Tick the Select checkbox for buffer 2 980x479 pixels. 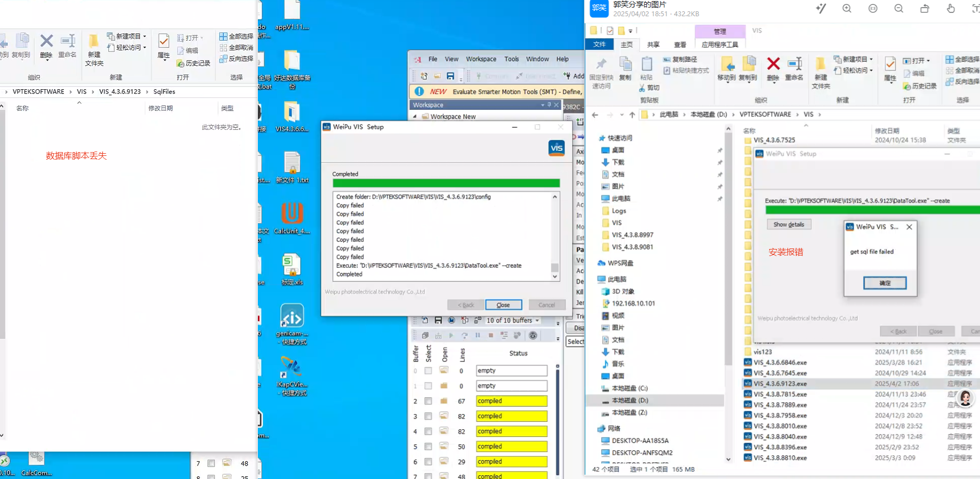428,401
